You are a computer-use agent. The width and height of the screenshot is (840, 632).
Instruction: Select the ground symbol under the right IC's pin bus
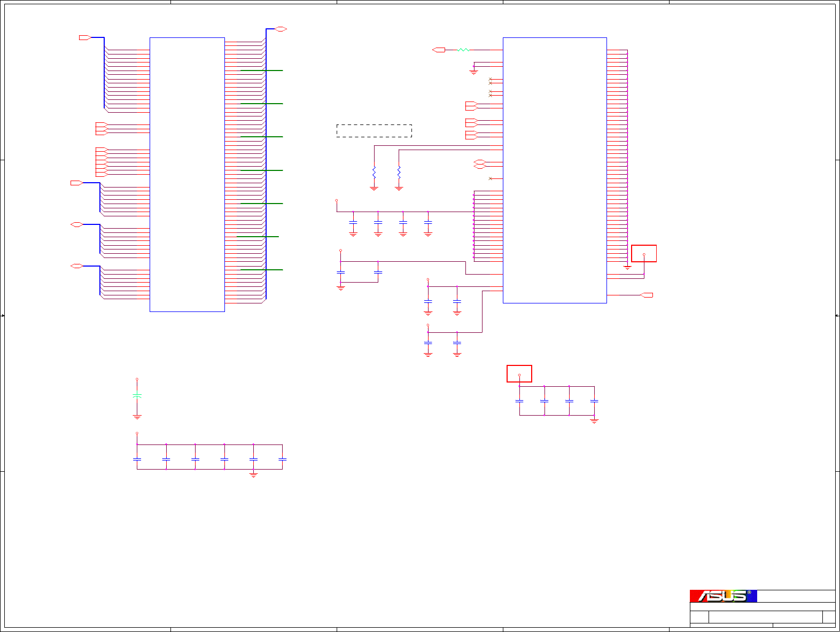627,267
